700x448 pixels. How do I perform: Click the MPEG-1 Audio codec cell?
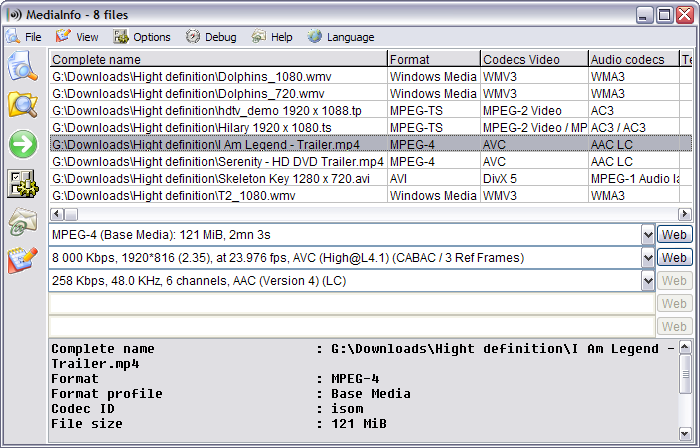tap(633, 178)
